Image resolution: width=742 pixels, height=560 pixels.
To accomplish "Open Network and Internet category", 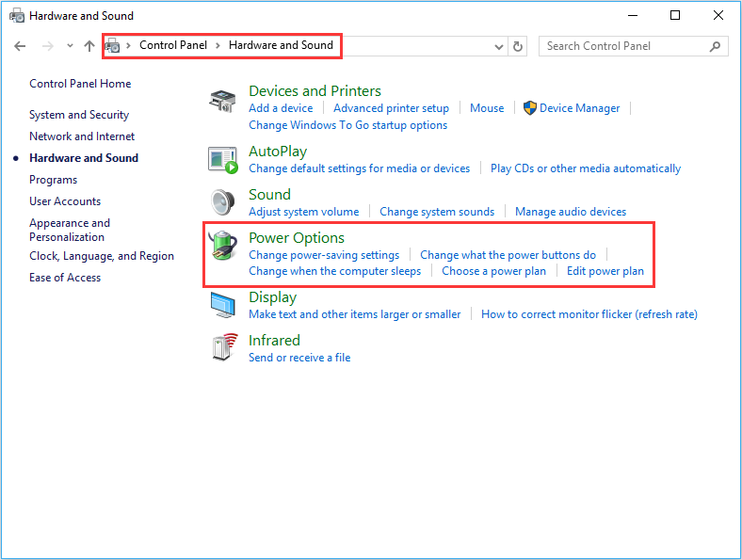I will click(82, 136).
